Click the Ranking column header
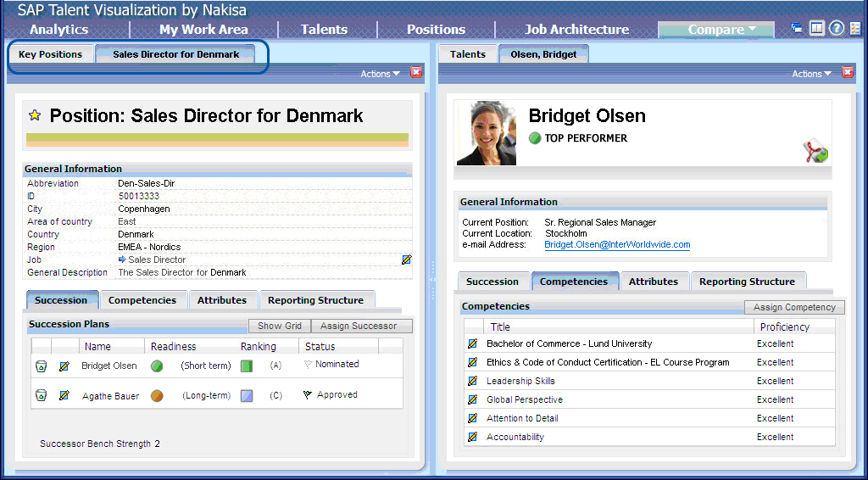The height and width of the screenshot is (480, 868). tap(259, 347)
